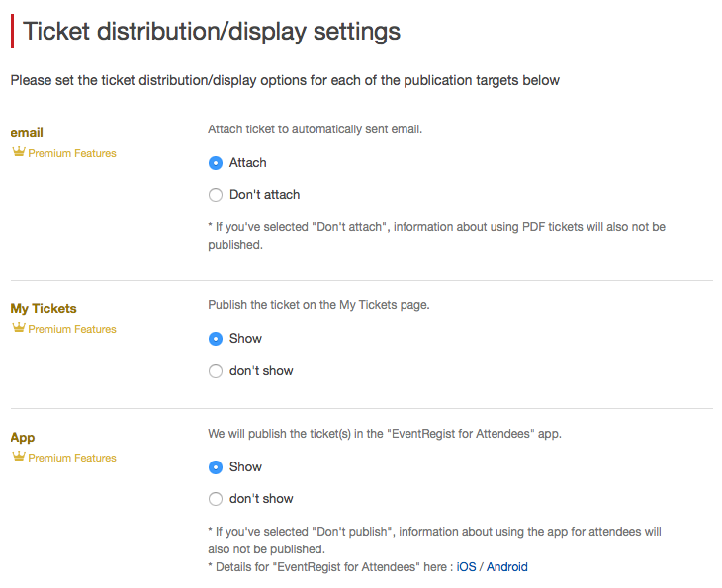
Task: Choose Show for the App section
Action: click(x=216, y=467)
